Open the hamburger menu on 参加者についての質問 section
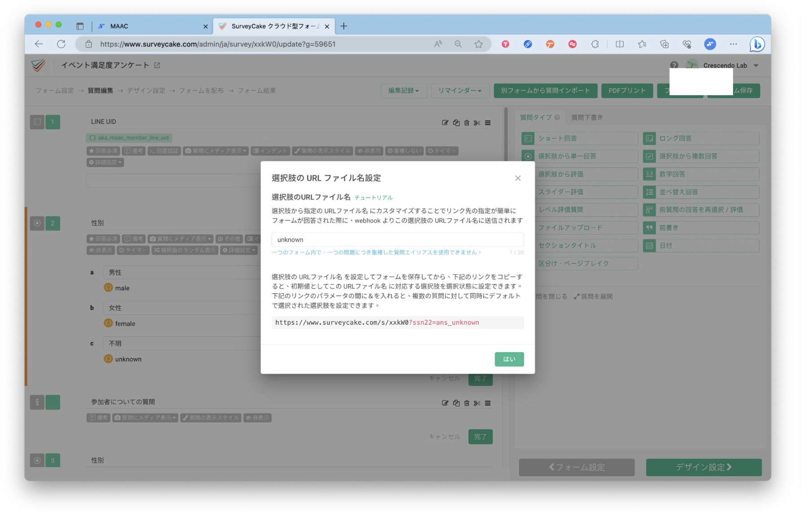The width and height of the screenshot is (812, 512). coord(488,403)
